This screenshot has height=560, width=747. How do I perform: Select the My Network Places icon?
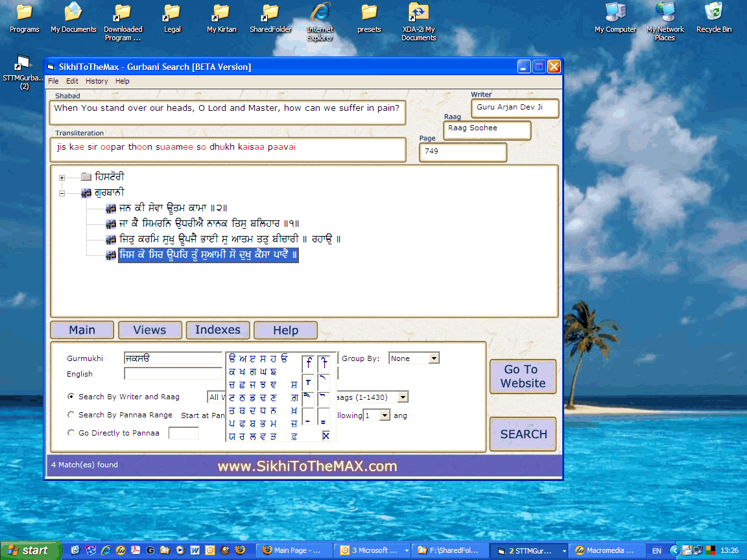tap(665, 22)
